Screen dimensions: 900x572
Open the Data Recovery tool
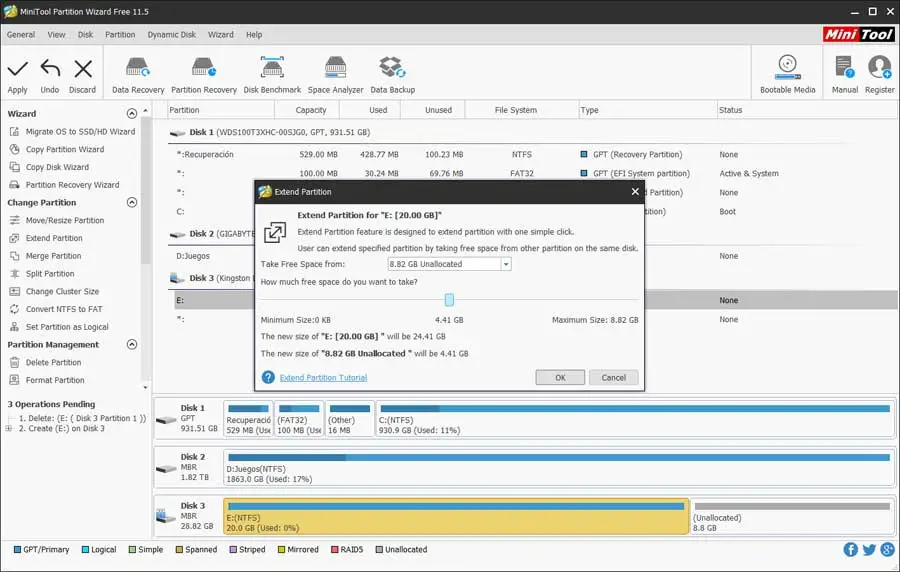[x=138, y=76]
